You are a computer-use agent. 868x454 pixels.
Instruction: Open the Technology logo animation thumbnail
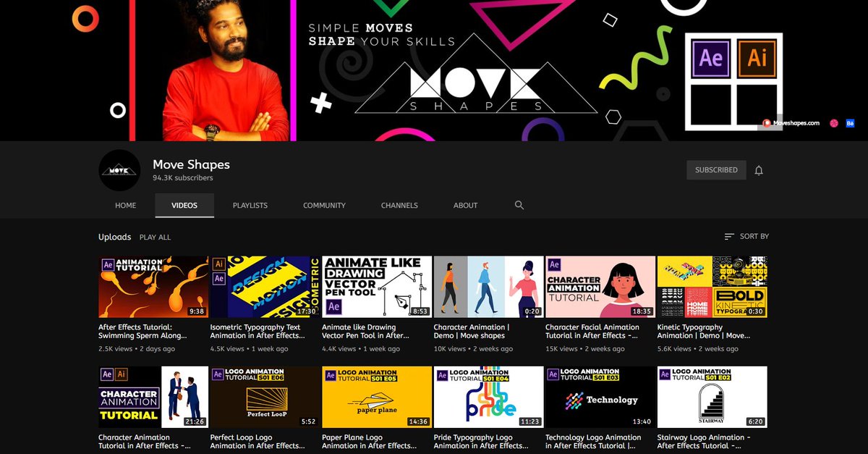(600, 397)
